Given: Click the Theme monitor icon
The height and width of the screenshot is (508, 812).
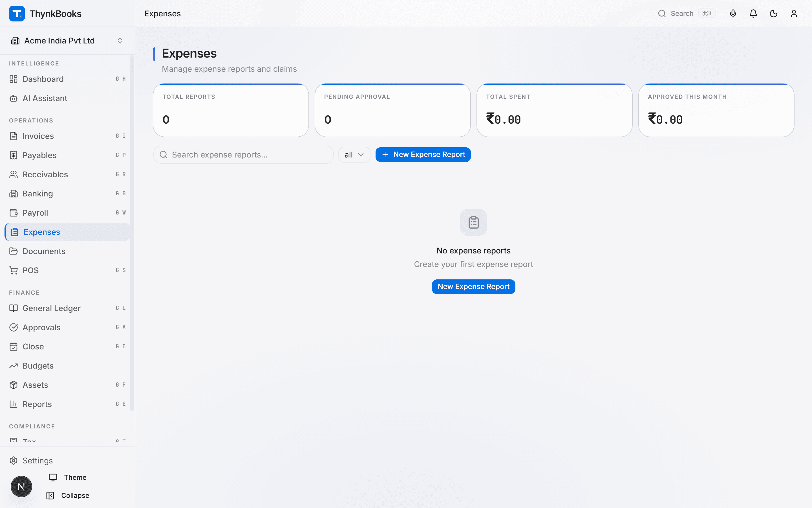Looking at the screenshot, I should [x=53, y=477].
